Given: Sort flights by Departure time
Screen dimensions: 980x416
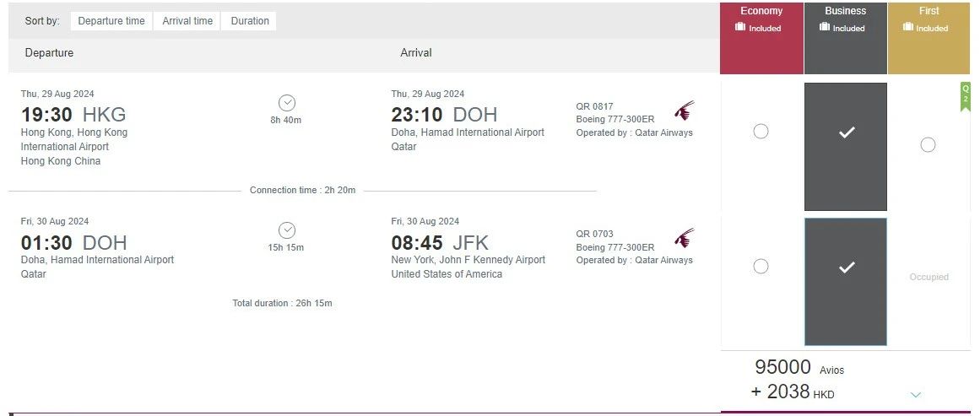Looking at the screenshot, I should click(x=111, y=21).
